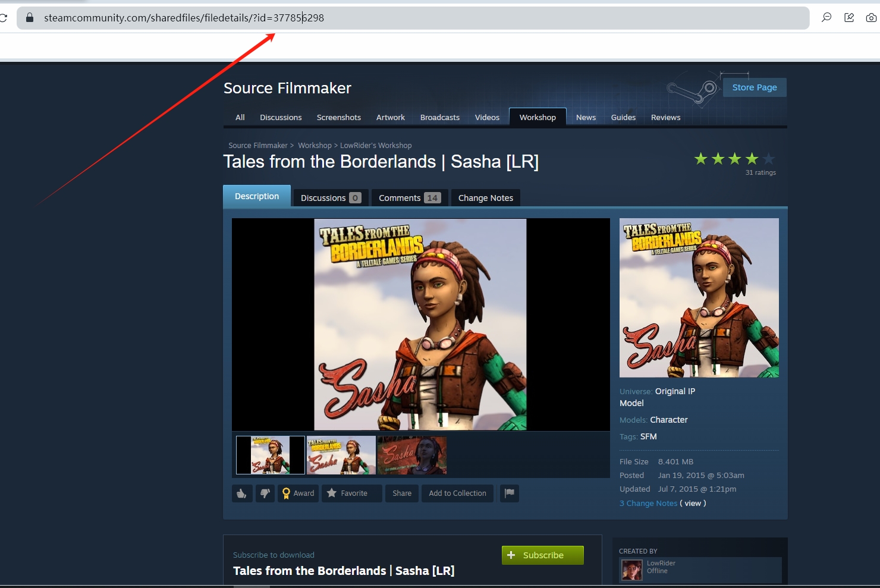Click the camera screenshot icon in toolbar
Image resolution: width=880 pixels, height=588 pixels.
tap(872, 17)
